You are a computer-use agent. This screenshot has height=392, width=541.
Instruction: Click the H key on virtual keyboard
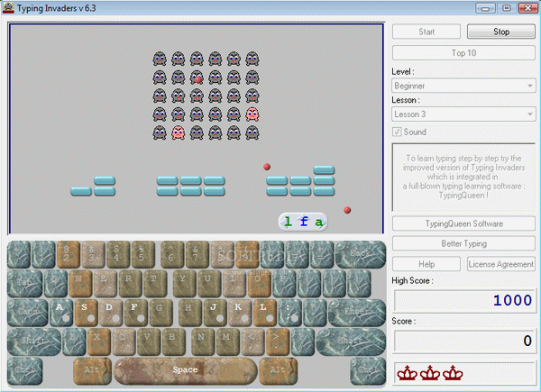coord(189,313)
